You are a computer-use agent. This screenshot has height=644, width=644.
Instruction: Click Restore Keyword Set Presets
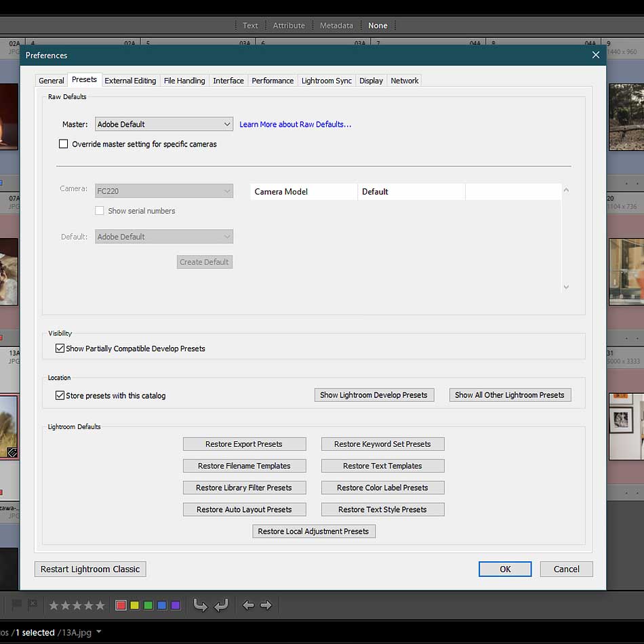click(382, 444)
